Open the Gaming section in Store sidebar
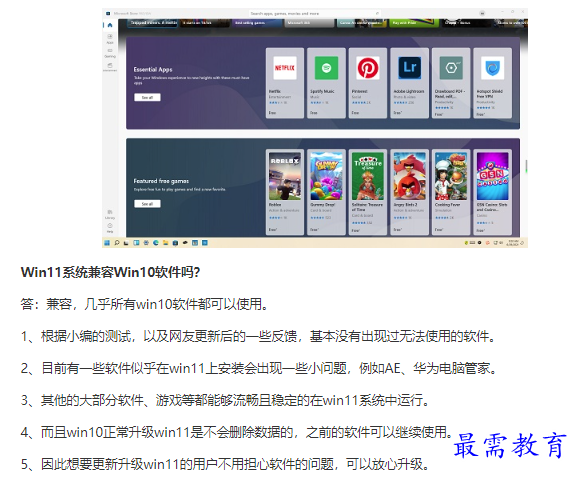 tap(110, 53)
